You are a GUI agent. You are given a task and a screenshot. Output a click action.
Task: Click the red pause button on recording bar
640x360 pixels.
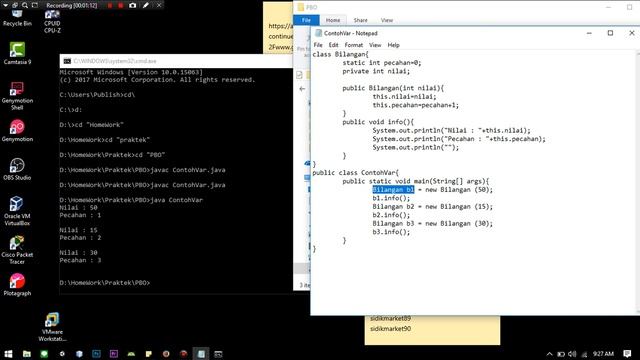(x=110, y=5)
